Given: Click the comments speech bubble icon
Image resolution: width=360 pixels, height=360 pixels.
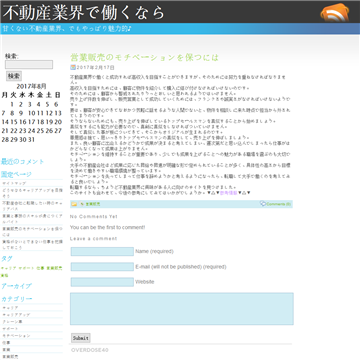Looking at the screenshot, I should (263, 203).
